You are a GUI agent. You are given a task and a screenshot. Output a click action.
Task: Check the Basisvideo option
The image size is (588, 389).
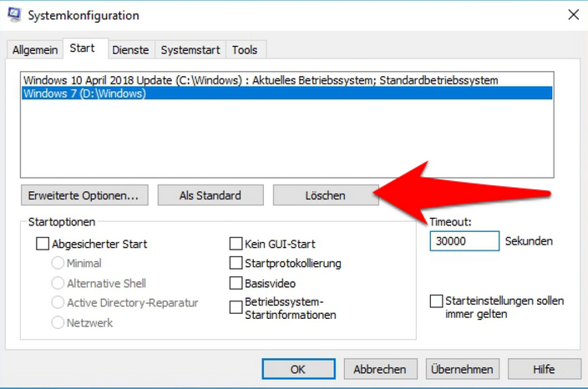(x=236, y=283)
